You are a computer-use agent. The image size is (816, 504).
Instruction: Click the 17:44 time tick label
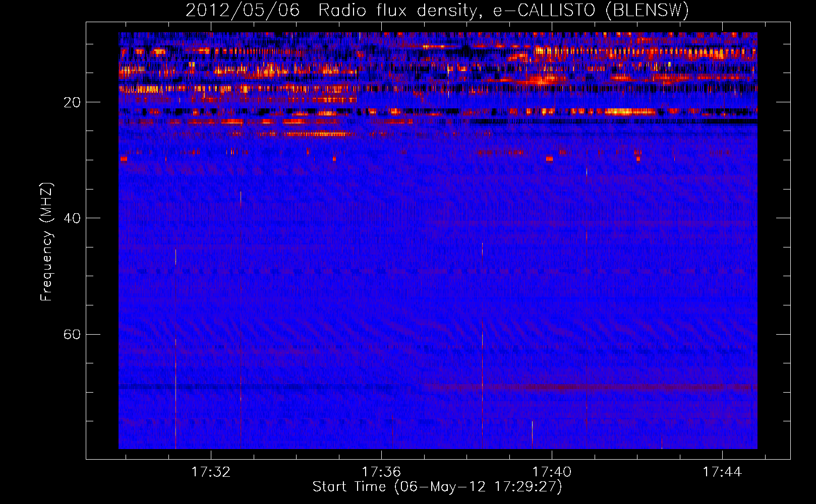(722, 472)
